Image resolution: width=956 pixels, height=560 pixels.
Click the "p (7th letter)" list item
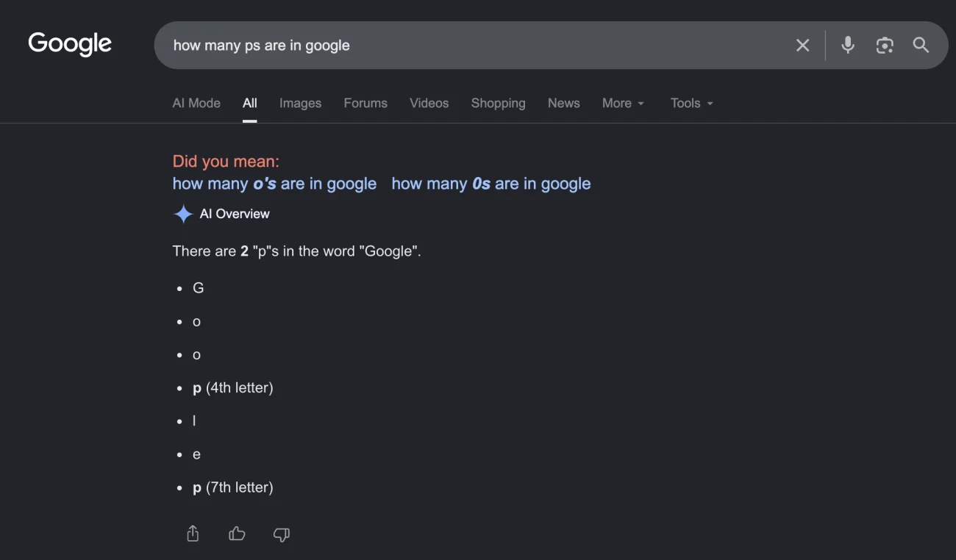tap(233, 487)
